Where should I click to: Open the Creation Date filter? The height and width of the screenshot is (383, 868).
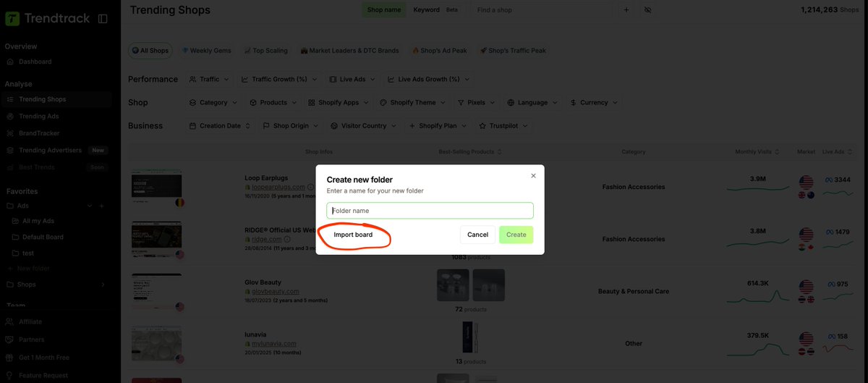pyautogui.click(x=220, y=126)
